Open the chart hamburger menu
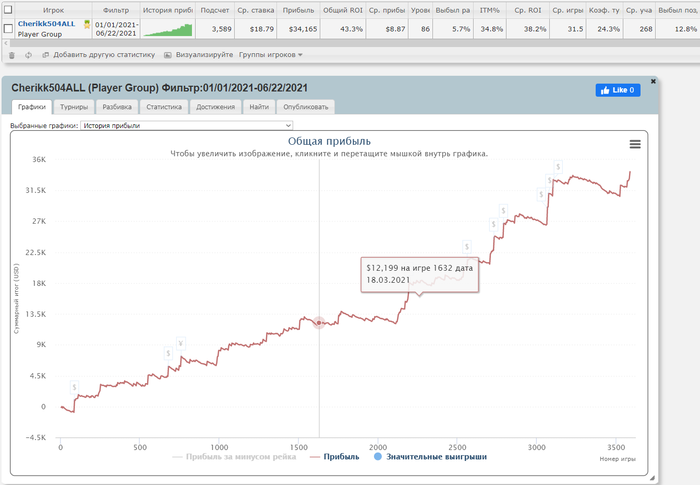The height and width of the screenshot is (485, 700). tap(635, 144)
